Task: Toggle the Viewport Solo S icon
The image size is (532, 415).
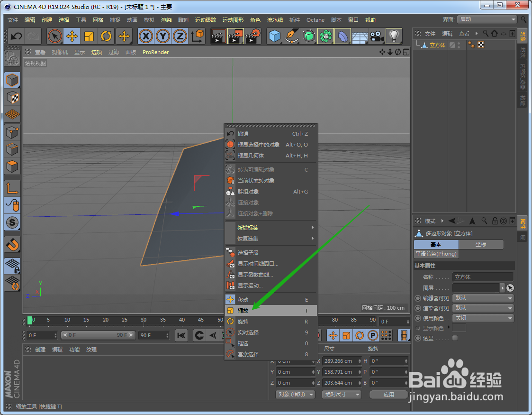Action: 12,223
